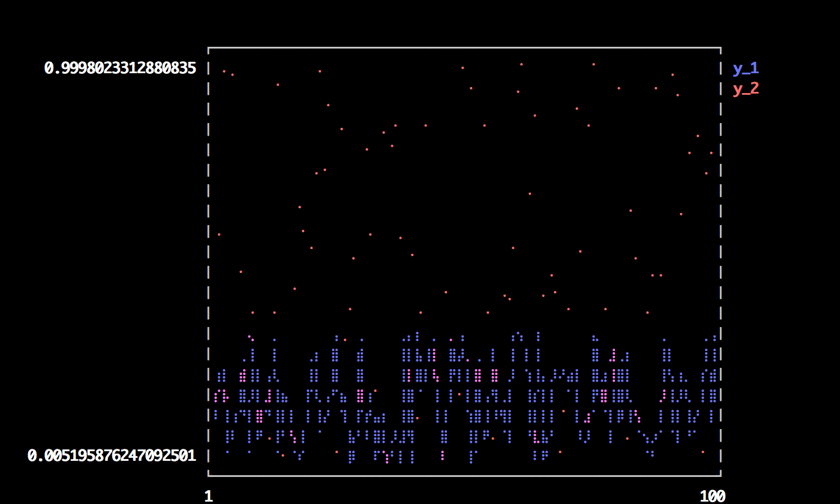Click the top-right corner of the plot frame
840x504 pixels.
coord(721,47)
